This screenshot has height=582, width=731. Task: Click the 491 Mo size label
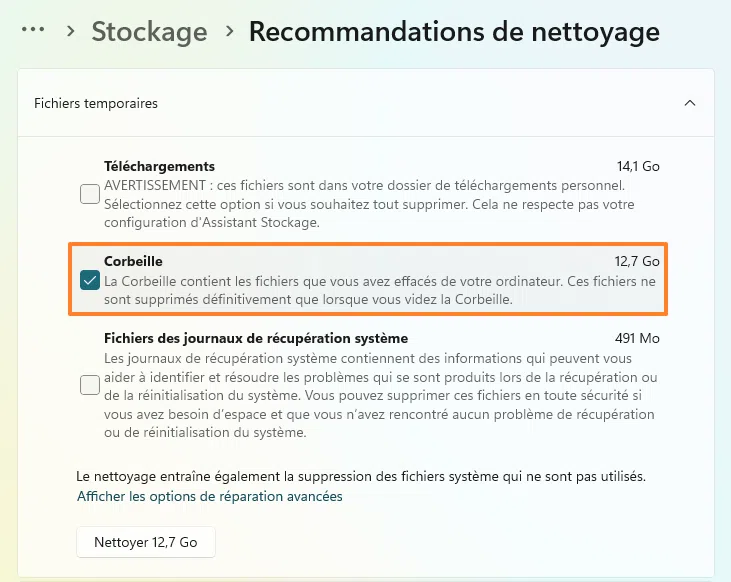[637, 338]
